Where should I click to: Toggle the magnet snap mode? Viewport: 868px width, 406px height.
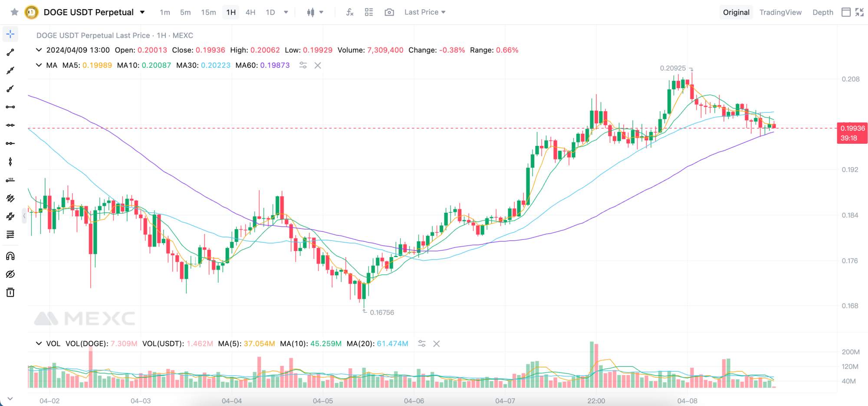pyautogui.click(x=10, y=256)
